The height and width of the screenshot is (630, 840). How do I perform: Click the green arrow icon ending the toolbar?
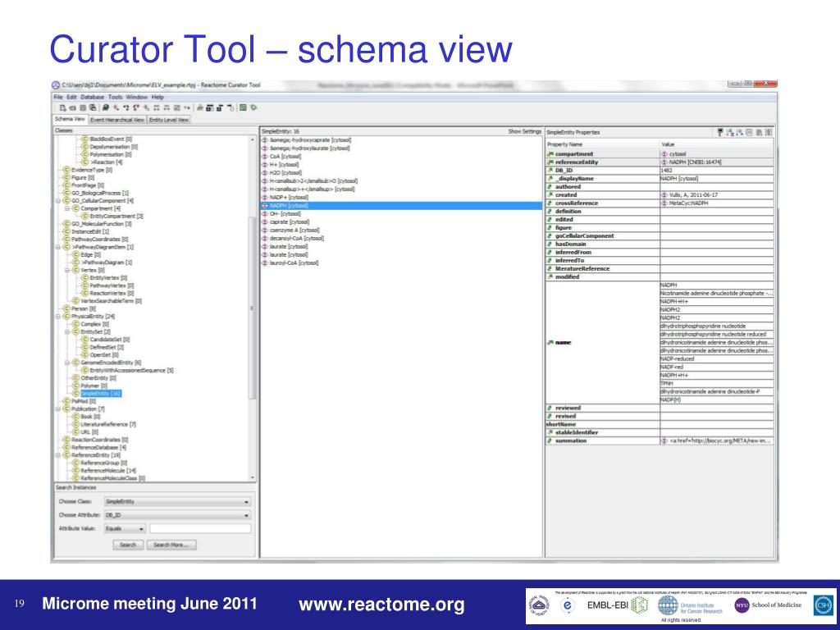coord(253,107)
